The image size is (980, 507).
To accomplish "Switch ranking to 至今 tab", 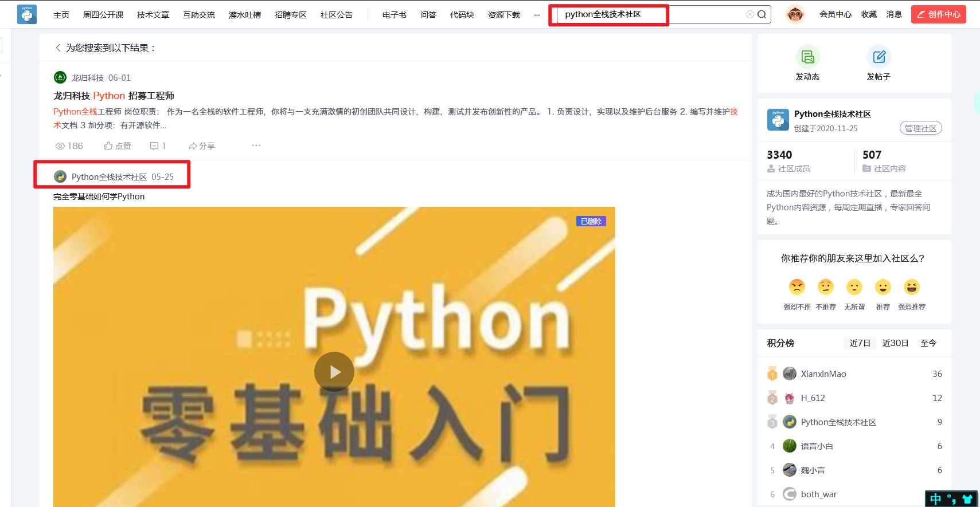I will [x=928, y=343].
